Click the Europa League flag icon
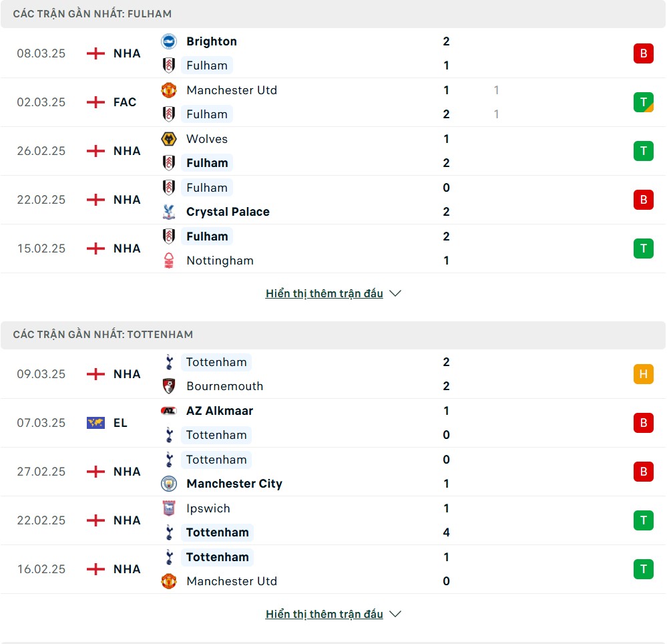Image resolution: width=667 pixels, height=644 pixels. [95, 423]
